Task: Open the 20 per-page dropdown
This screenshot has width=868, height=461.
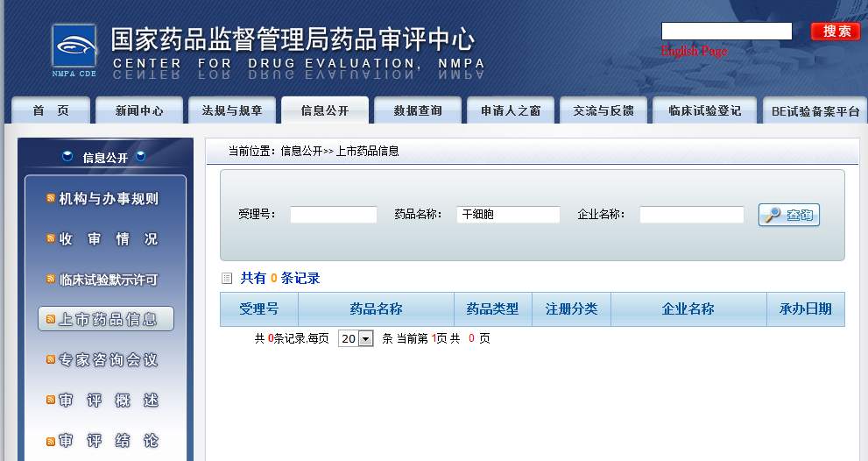Action: (x=356, y=338)
